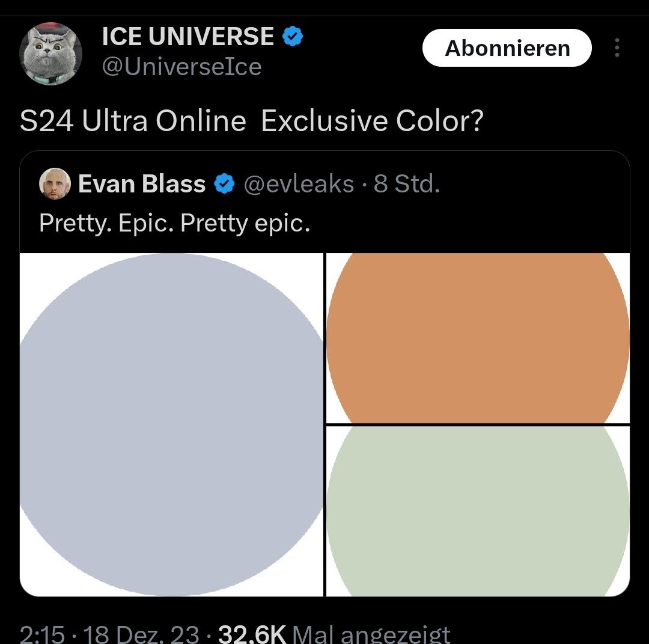Click the @UniverseIce handle

tap(181, 67)
